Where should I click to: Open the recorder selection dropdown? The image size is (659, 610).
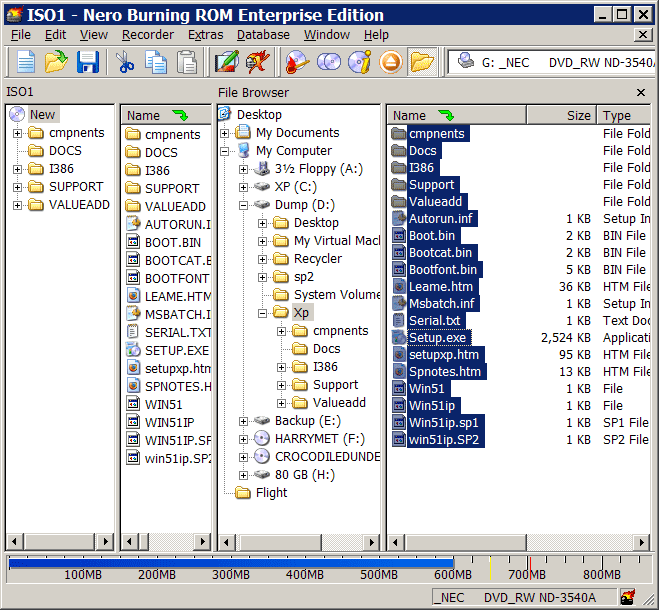[x=551, y=63]
